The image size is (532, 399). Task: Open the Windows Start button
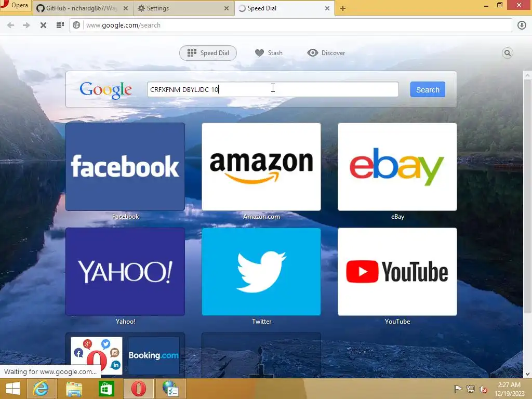pyautogui.click(x=12, y=389)
